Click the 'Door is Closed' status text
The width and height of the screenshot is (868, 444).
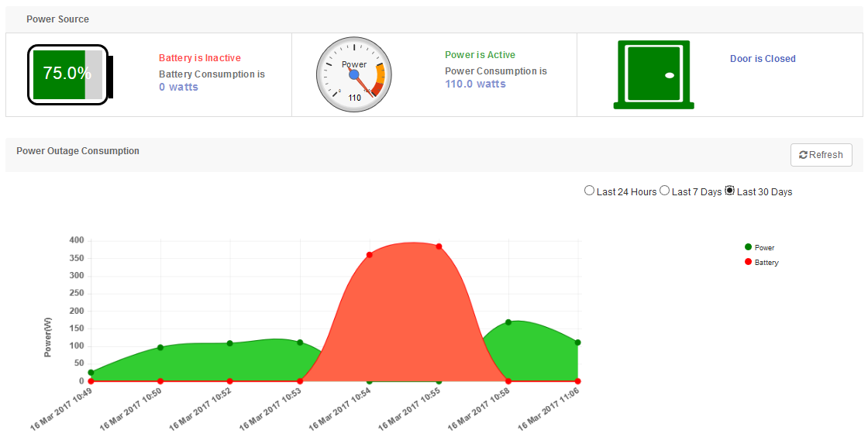[763, 59]
